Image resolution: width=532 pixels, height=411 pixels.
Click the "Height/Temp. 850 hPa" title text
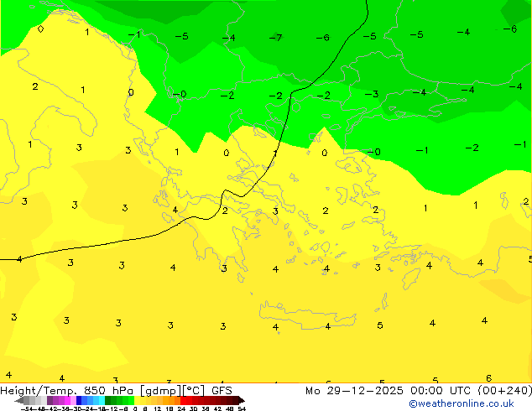68,390
